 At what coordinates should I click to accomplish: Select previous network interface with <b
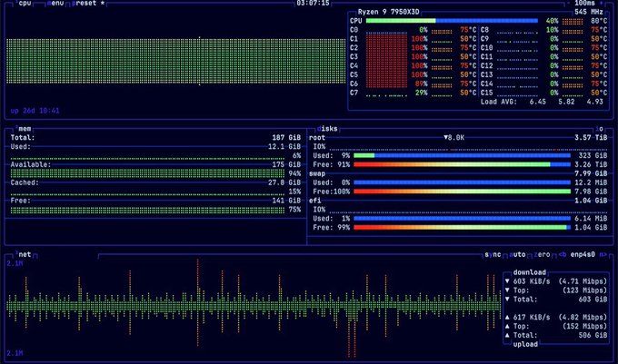pyautogui.click(x=563, y=254)
